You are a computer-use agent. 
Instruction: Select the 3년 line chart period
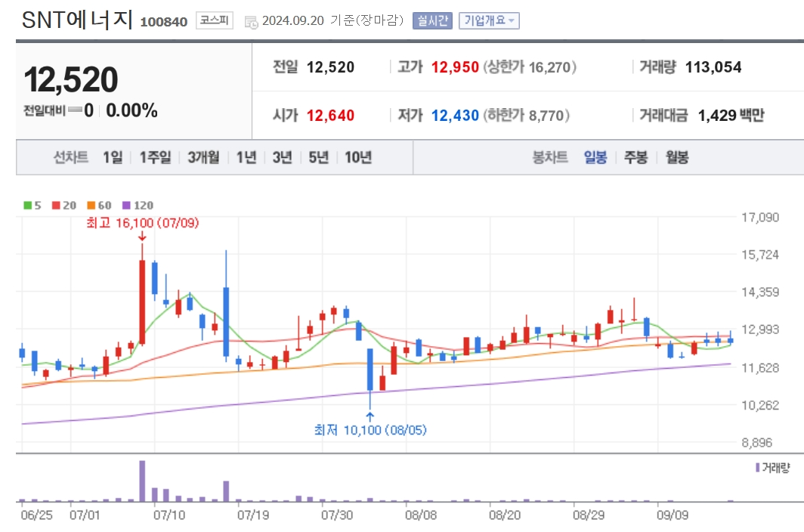pyautogui.click(x=282, y=157)
